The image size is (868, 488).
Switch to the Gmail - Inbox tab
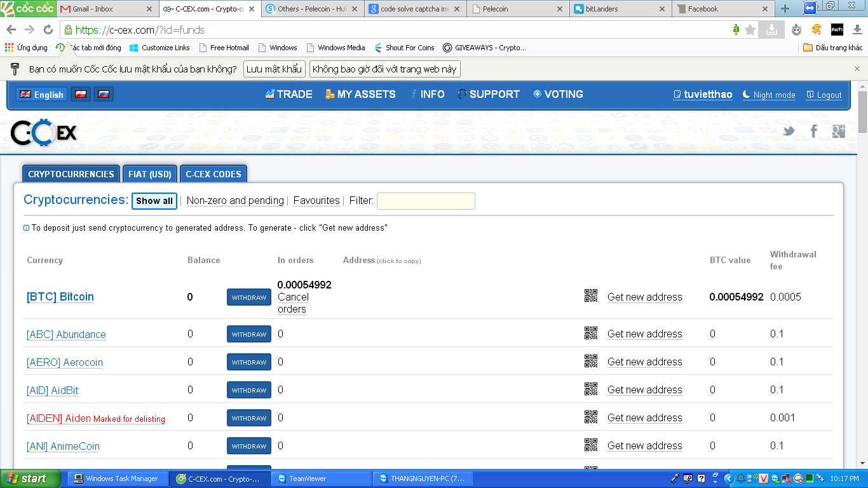click(x=107, y=9)
